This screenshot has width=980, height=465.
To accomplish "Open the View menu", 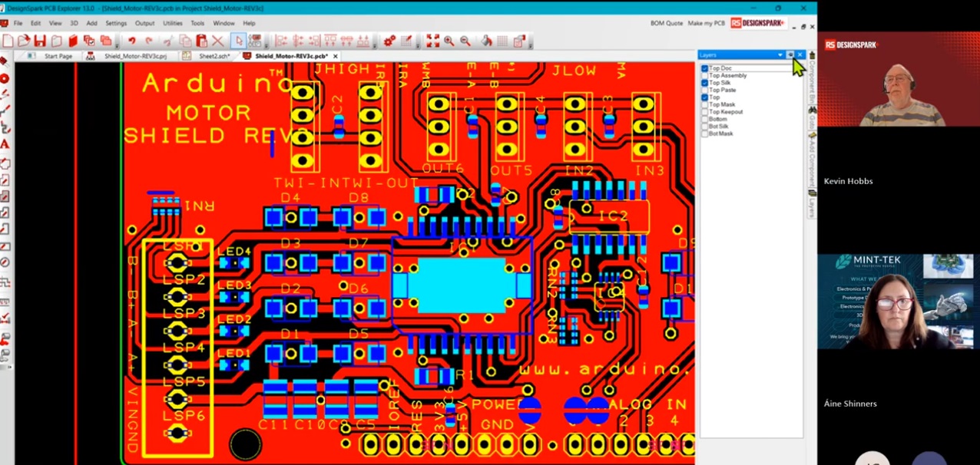I will pyautogui.click(x=55, y=23).
